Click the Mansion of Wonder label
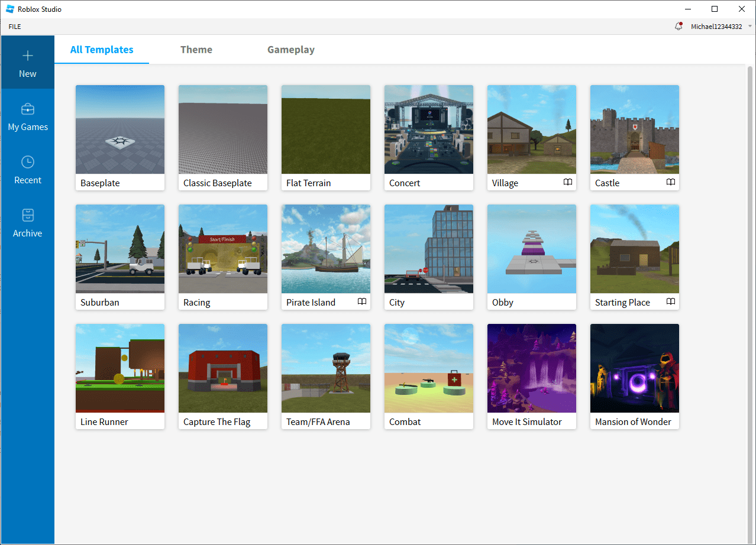This screenshot has width=756, height=545. point(633,422)
